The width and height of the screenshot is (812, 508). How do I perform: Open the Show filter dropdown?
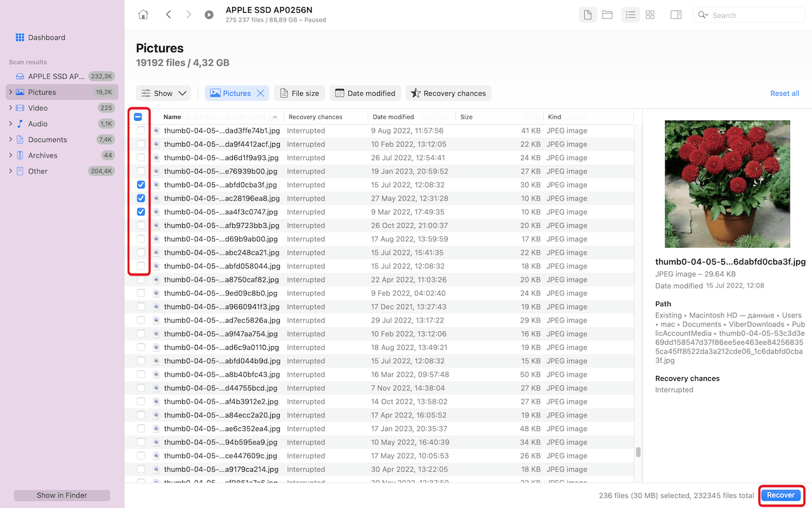(x=164, y=93)
